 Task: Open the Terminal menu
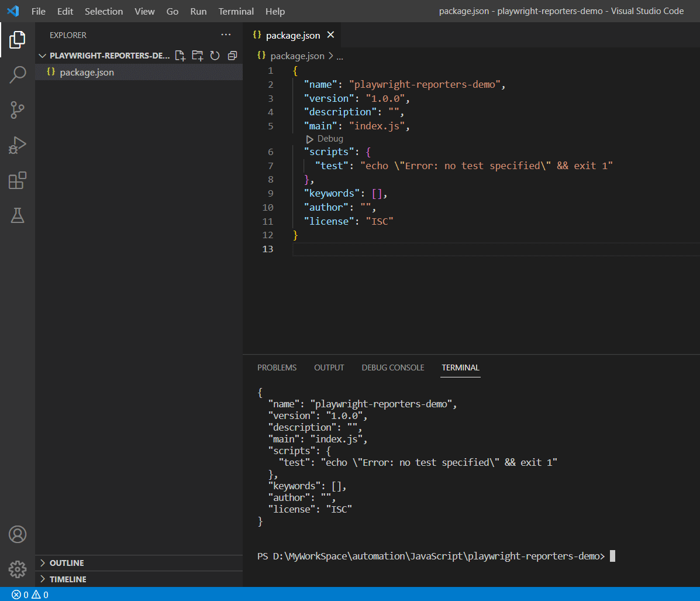(236, 11)
